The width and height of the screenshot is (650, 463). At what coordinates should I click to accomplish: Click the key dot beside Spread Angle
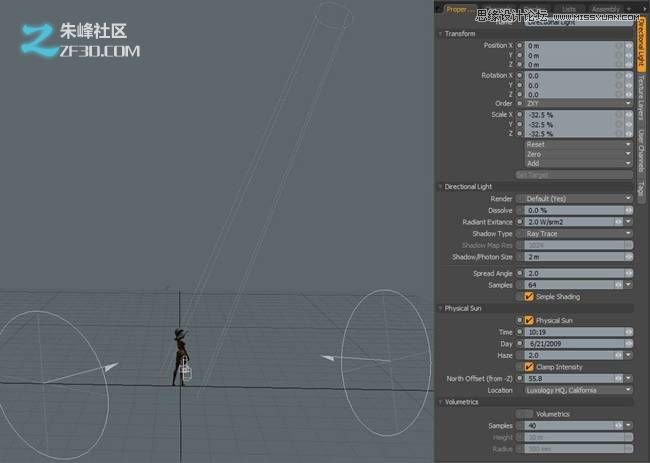[521, 273]
